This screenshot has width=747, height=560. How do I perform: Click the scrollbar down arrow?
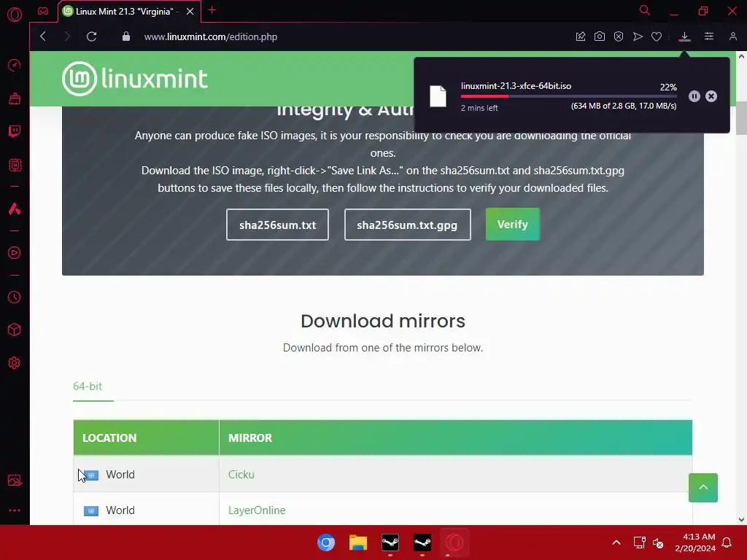(741, 519)
